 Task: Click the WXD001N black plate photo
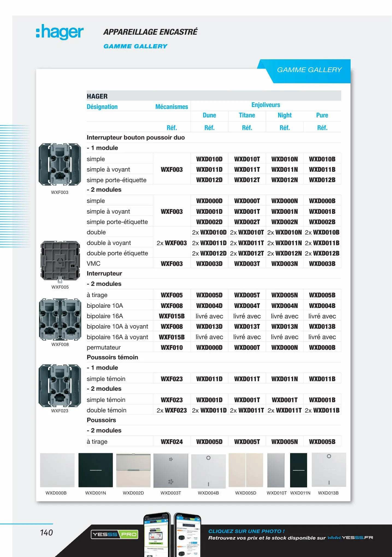click(x=96, y=470)
